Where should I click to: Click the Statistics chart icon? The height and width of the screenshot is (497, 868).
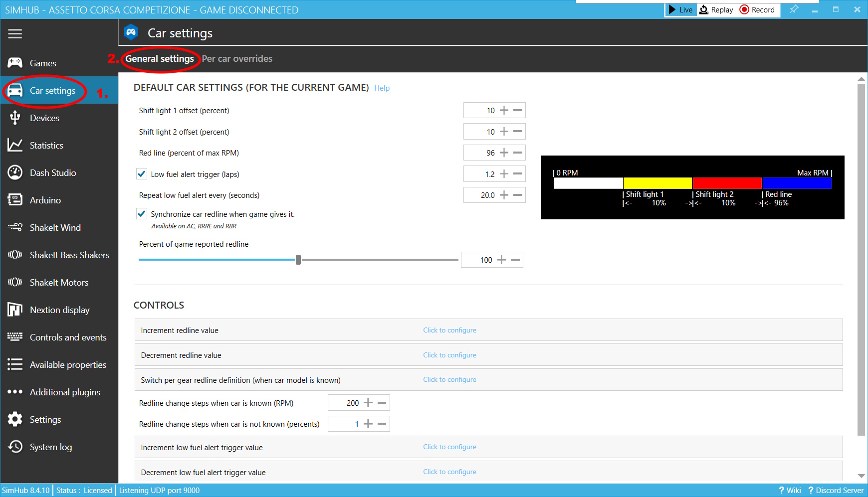click(15, 145)
